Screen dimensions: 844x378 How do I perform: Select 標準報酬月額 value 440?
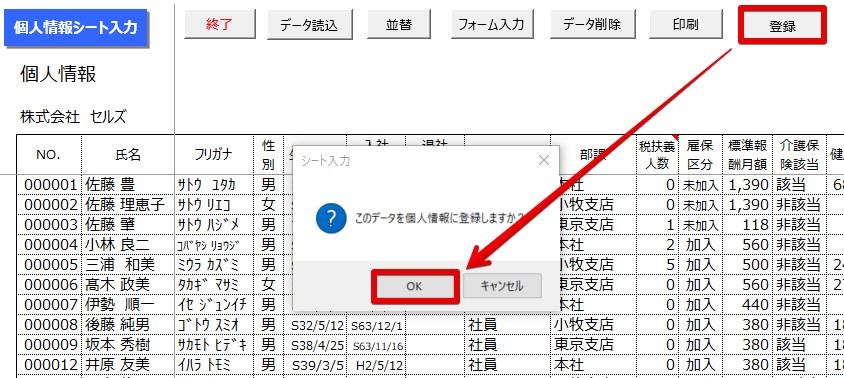pos(747,305)
